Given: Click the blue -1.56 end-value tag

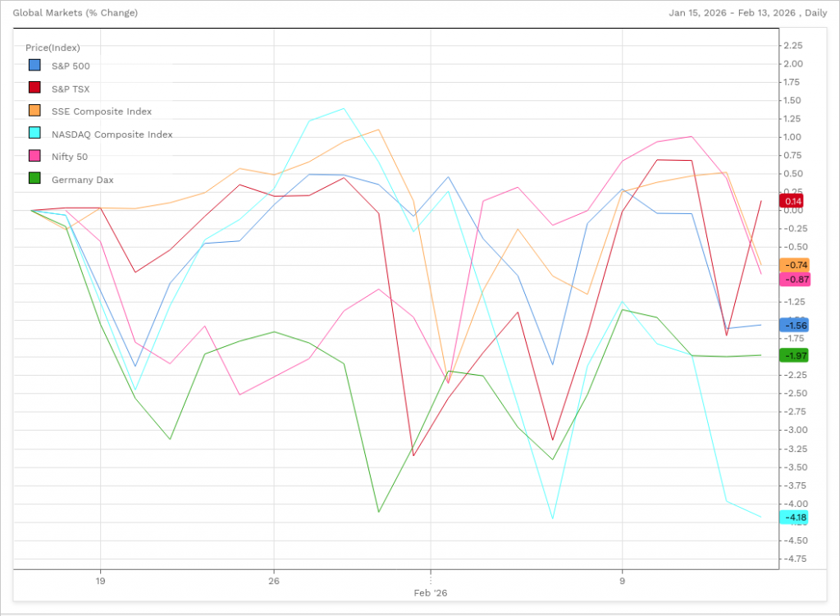Looking at the screenshot, I should 796,326.
